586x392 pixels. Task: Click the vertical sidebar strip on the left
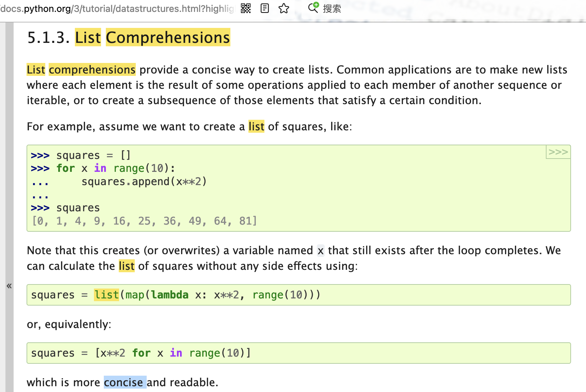pyautogui.click(x=10, y=207)
